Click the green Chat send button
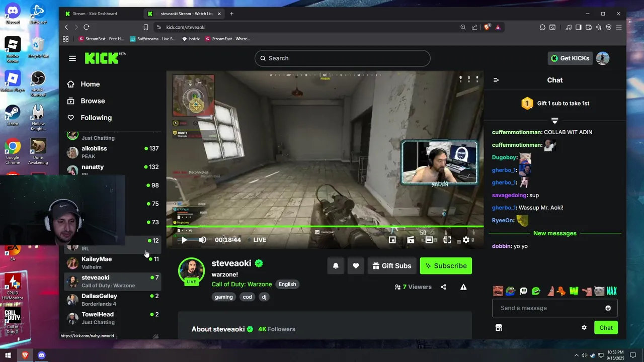 click(606, 328)
